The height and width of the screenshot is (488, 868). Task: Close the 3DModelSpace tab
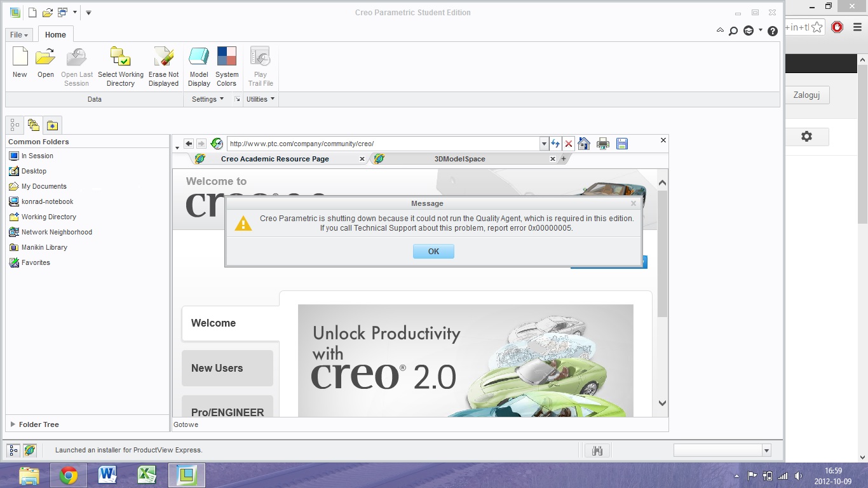(553, 159)
